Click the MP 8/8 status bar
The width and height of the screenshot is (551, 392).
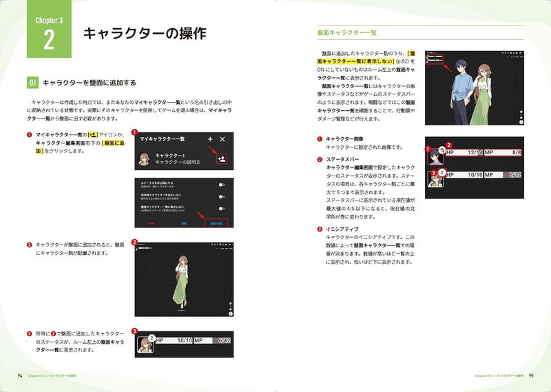pyautogui.click(x=503, y=152)
